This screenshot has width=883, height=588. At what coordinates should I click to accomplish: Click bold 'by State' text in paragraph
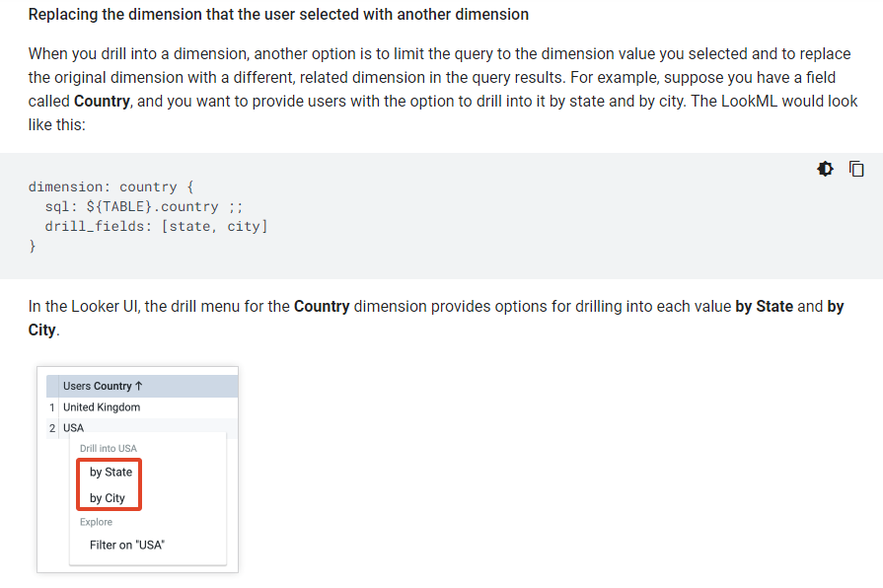click(765, 307)
